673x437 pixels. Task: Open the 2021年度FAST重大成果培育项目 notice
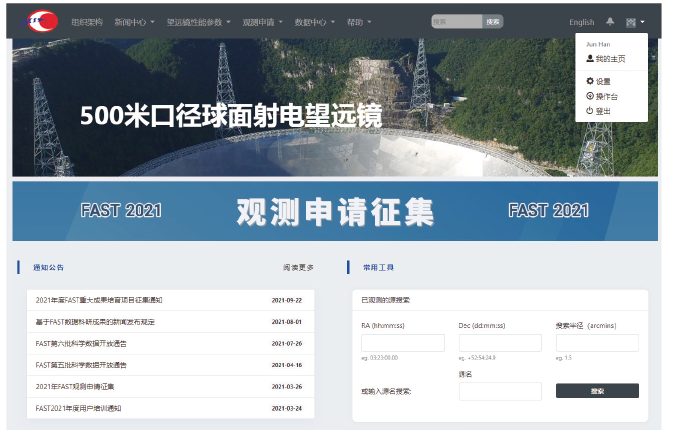(170, 300)
